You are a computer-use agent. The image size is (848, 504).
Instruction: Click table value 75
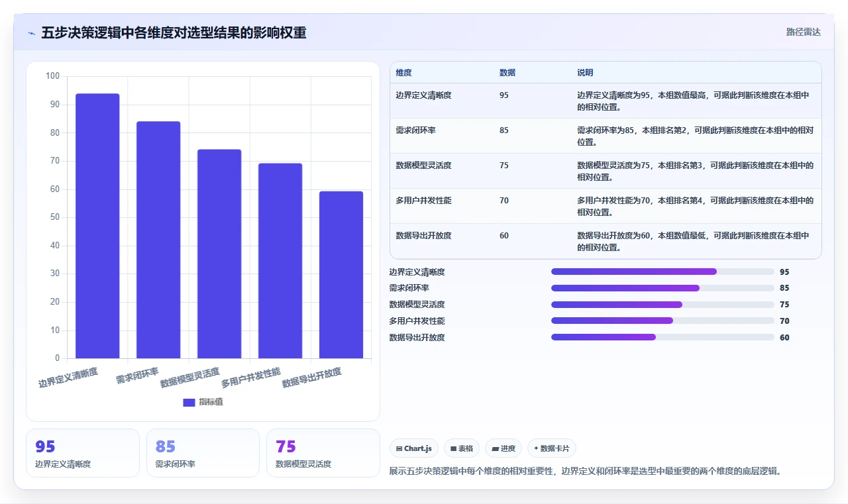pyautogui.click(x=504, y=166)
